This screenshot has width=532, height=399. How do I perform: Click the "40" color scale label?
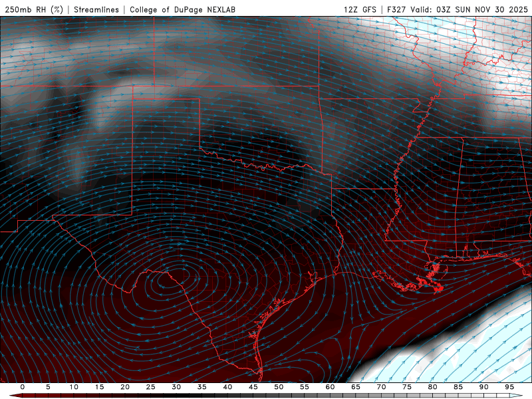227,387
